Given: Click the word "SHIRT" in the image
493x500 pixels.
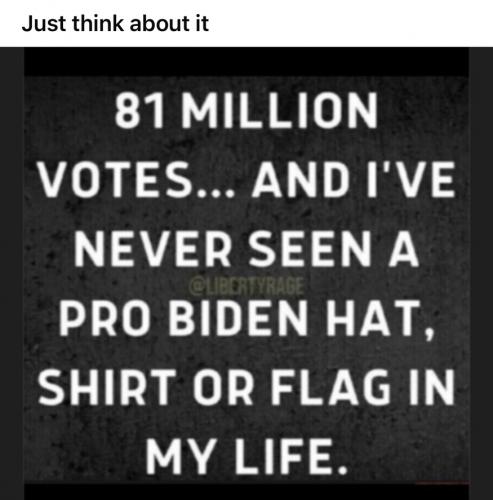Looking at the screenshot, I should pyautogui.click(x=107, y=387).
